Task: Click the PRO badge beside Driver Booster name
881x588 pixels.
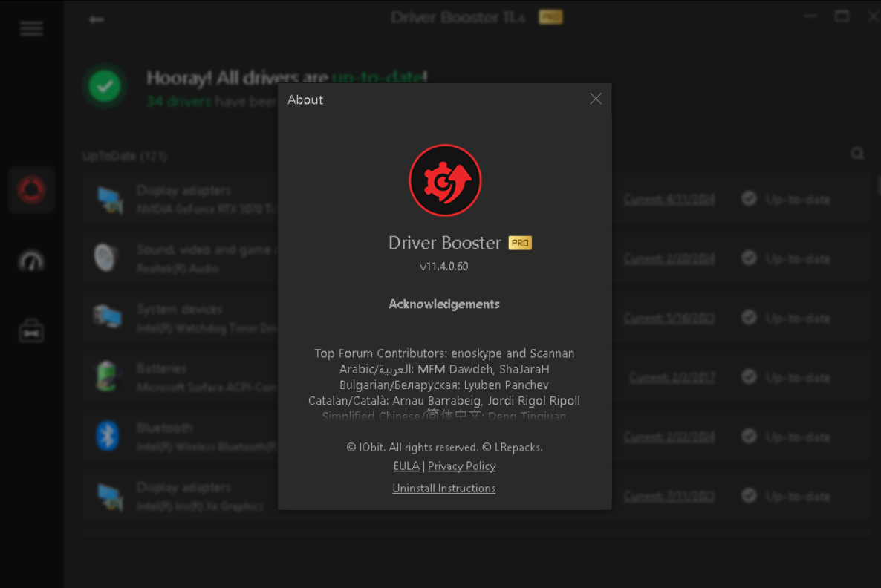Action: [520, 243]
